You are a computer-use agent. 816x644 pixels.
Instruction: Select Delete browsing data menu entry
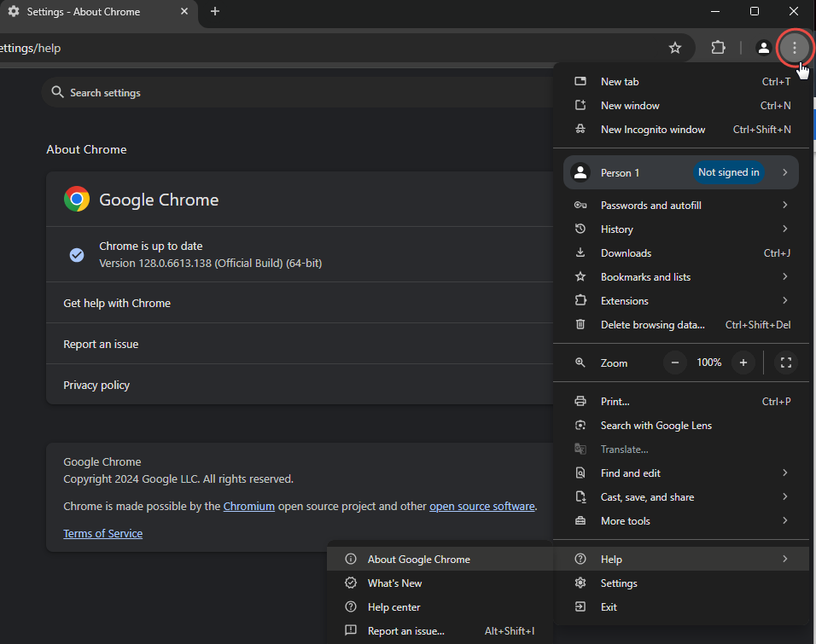coord(652,325)
